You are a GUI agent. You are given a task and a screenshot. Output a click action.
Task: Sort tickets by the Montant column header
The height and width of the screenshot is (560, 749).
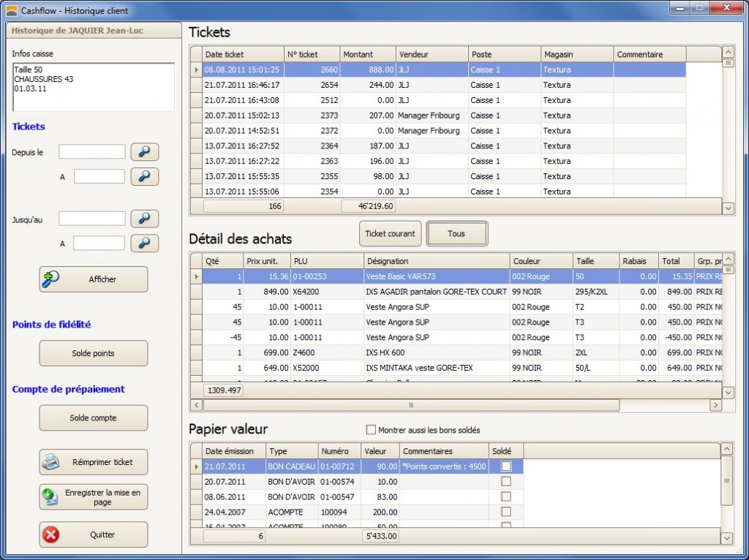pyautogui.click(x=368, y=54)
